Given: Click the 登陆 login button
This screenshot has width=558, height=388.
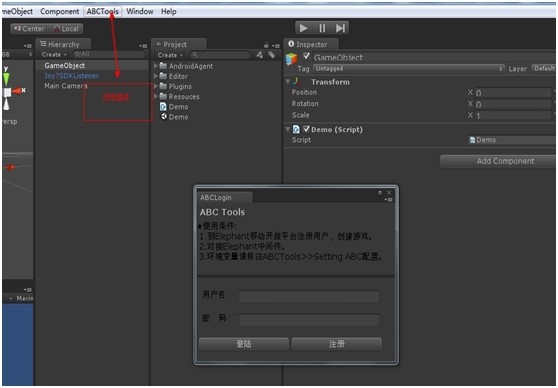Looking at the screenshot, I should click(244, 344).
